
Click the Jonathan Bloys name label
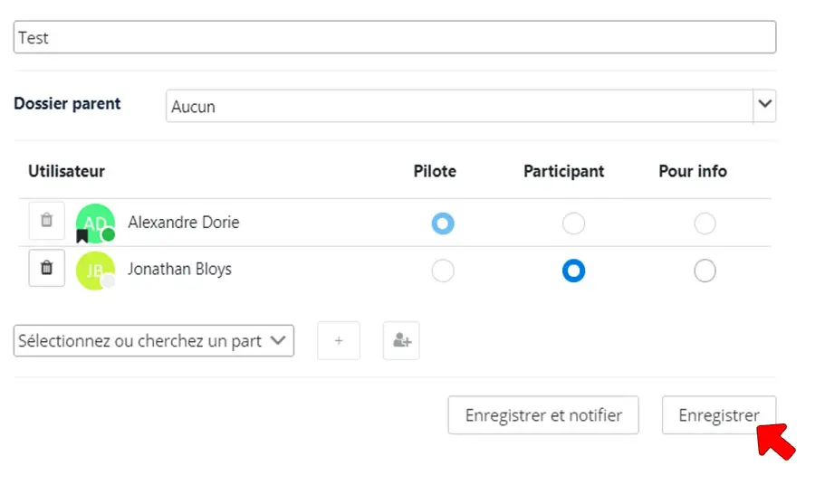(179, 269)
